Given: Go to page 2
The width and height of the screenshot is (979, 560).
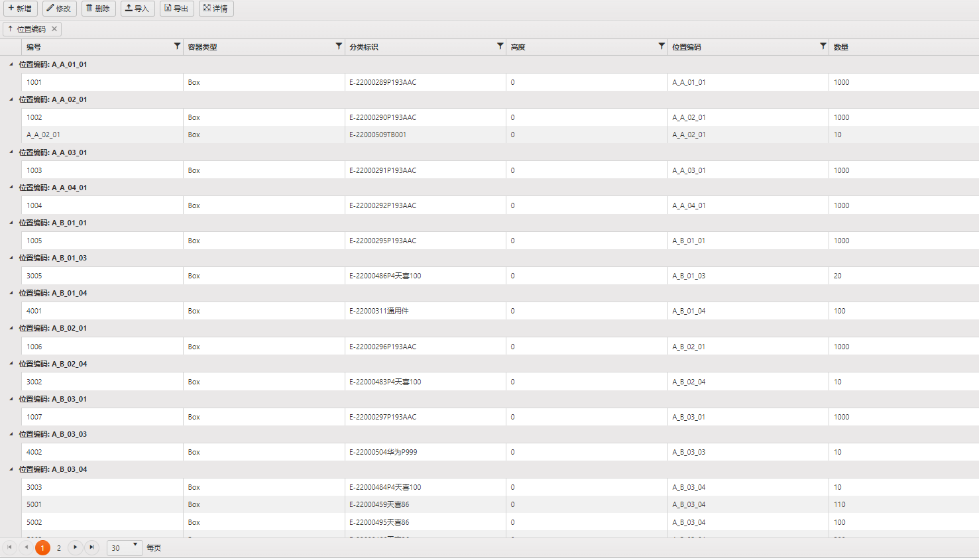Looking at the screenshot, I should [x=59, y=547].
